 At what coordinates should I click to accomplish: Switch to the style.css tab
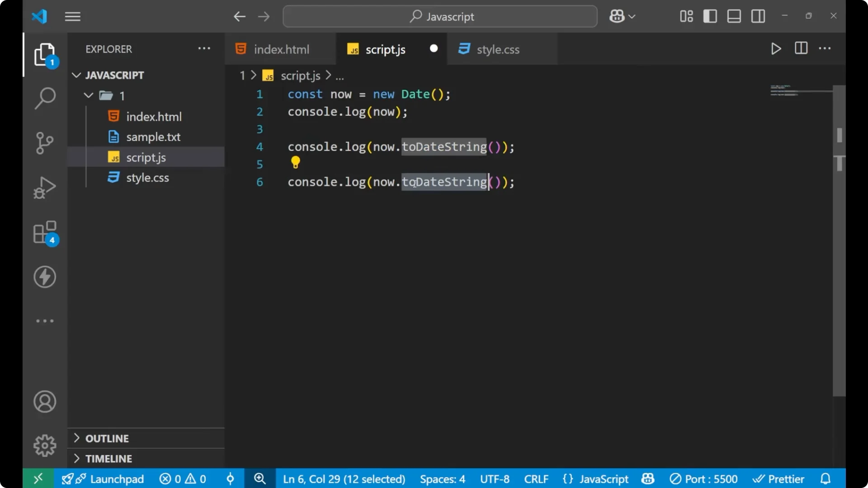[499, 49]
